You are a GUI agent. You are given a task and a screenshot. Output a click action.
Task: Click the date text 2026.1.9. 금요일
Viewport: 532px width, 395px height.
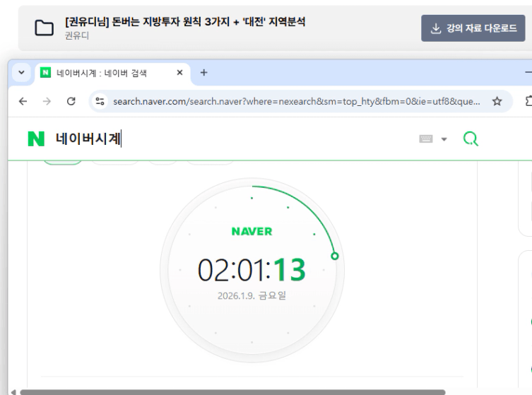252,295
